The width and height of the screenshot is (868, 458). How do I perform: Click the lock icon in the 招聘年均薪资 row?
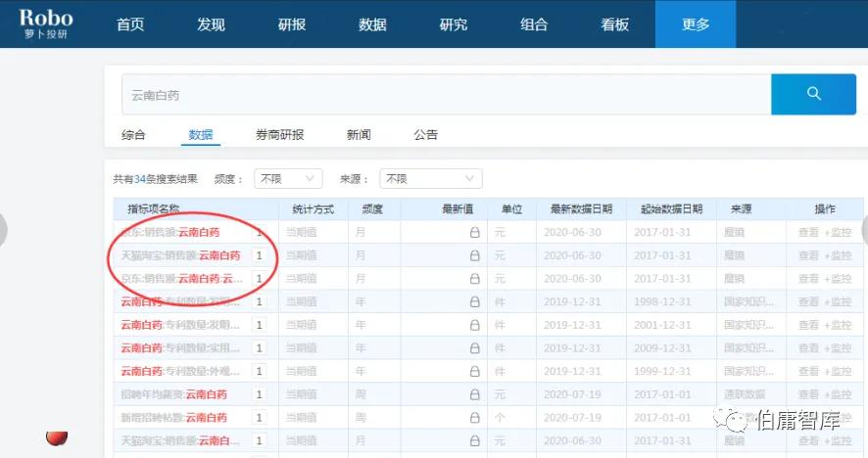point(474,394)
